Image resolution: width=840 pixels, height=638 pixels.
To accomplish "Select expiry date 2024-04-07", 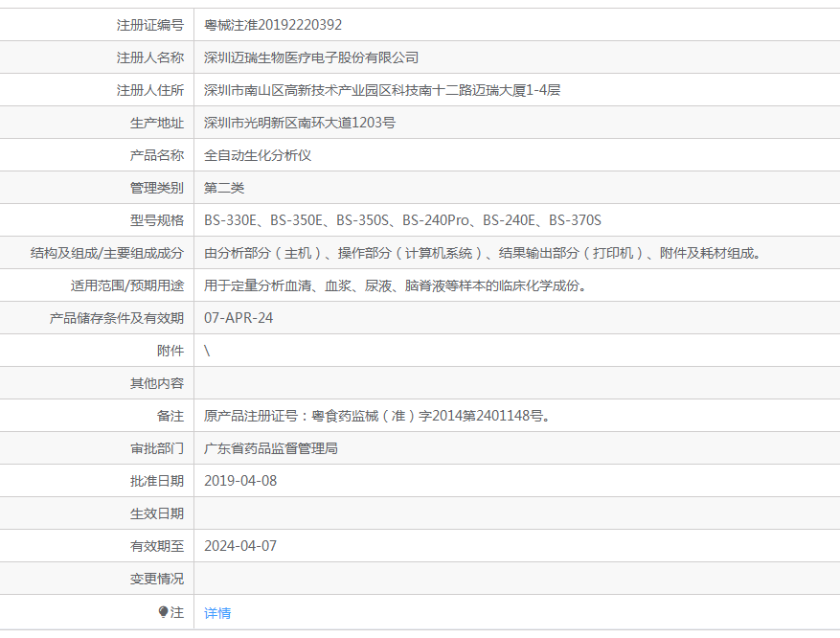I will pos(240,546).
